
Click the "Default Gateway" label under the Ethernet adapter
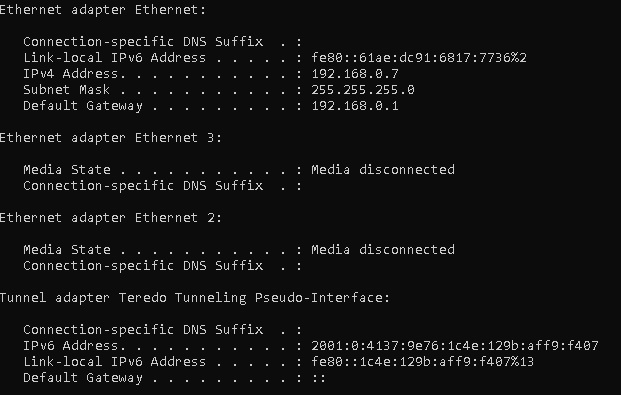[83, 106]
